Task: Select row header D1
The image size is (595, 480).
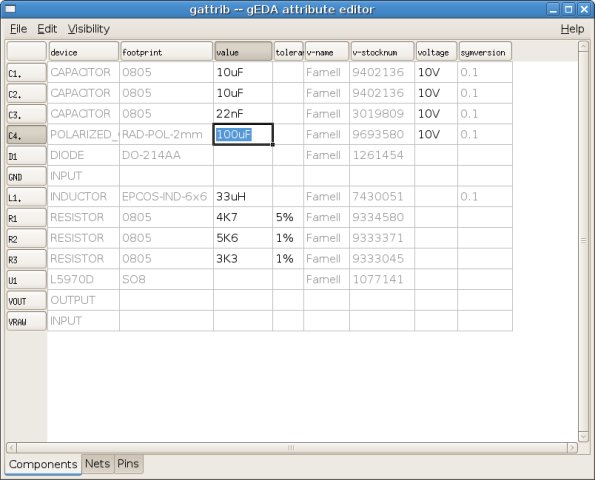Action: tap(26, 156)
